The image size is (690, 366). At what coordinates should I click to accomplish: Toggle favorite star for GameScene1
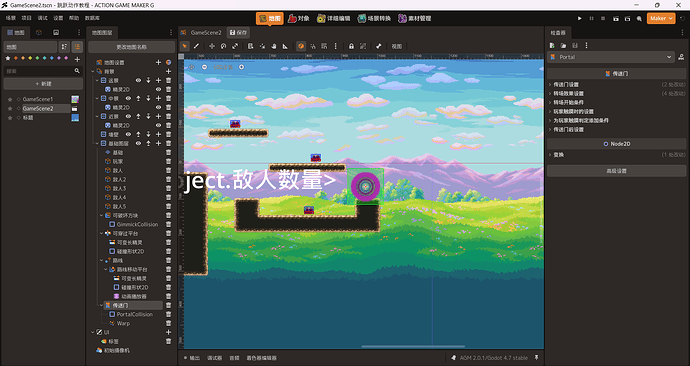tap(10, 99)
